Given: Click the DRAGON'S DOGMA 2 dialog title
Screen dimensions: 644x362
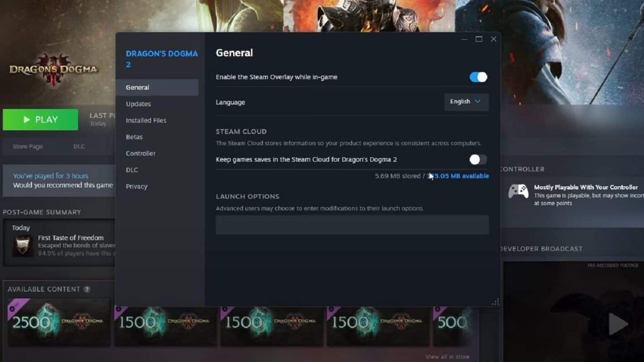Looking at the screenshot, I should (162, 59).
